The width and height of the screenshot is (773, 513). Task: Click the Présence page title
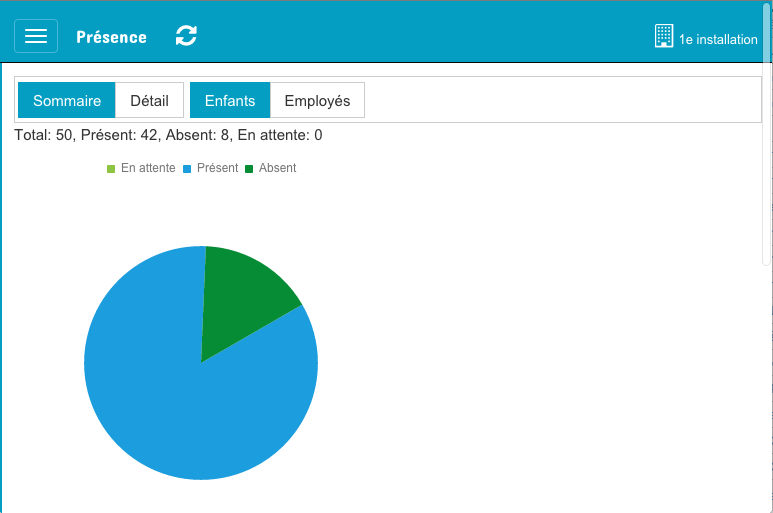[x=111, y=37]
